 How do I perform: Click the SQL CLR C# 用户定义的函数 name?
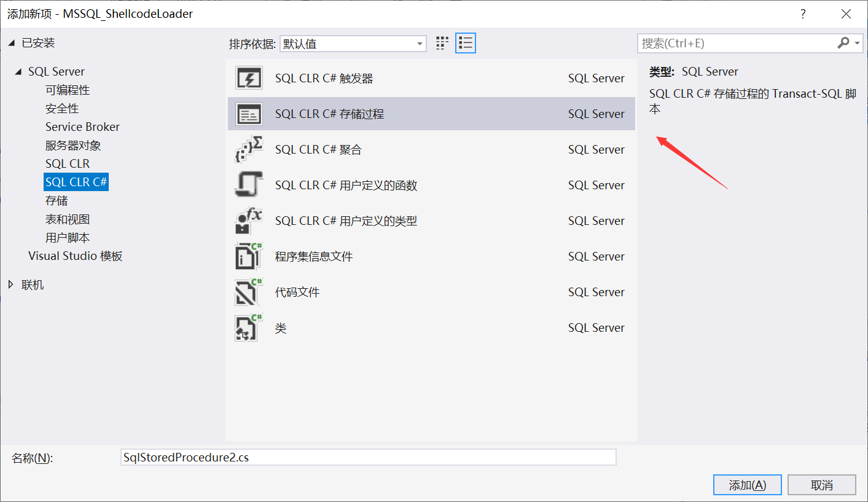point(346,185)
